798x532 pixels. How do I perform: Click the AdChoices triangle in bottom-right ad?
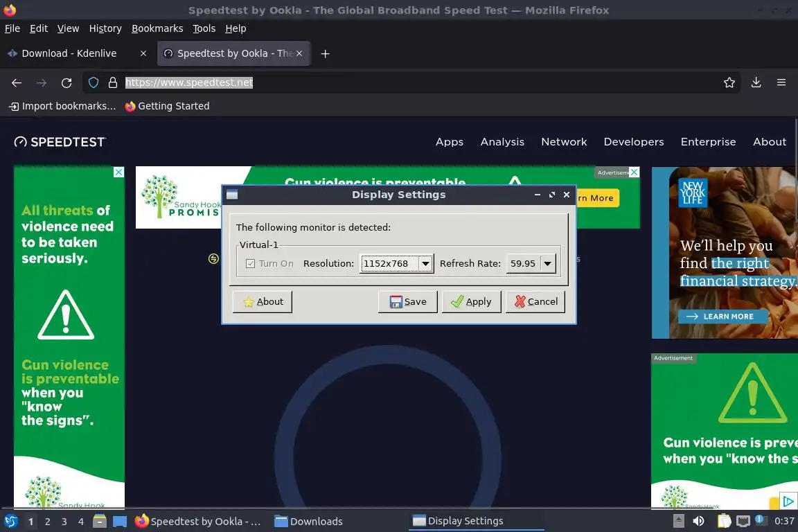[x=788, y=502]
